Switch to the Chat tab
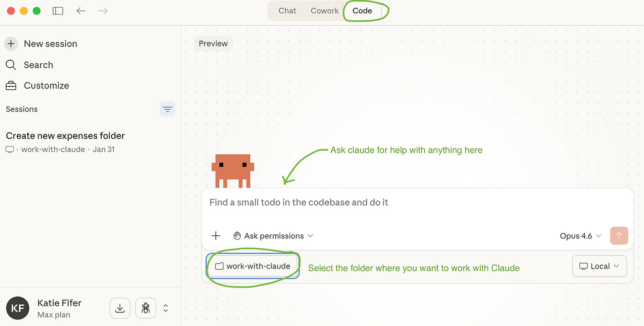Image resolution: width=644 pixels, height=326 pixels. (287, 11)
